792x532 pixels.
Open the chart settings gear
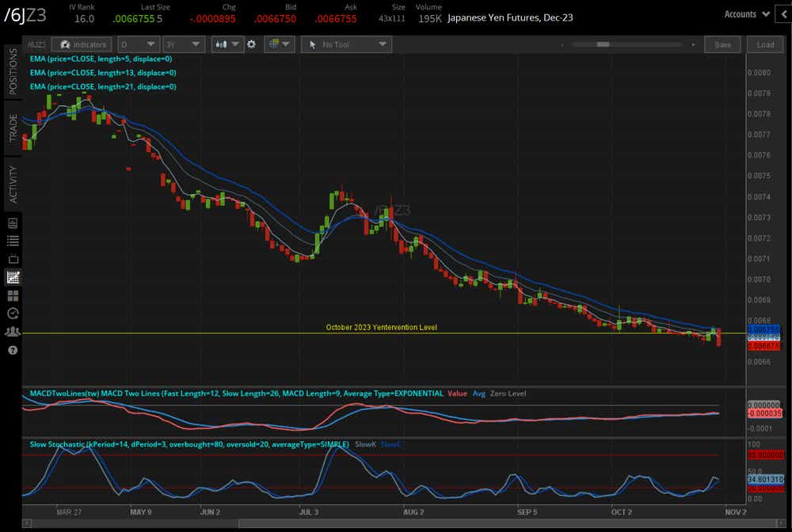253,45
